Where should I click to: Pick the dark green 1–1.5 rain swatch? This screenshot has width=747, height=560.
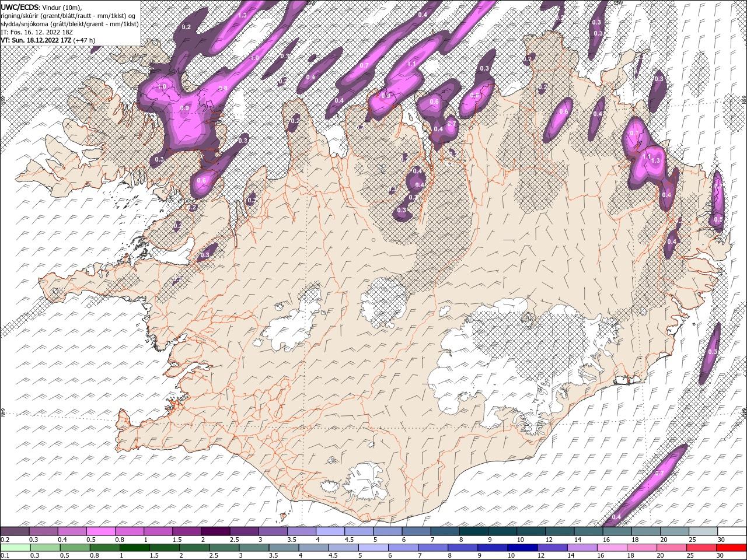pyautogui.click(x=135, y=547)
